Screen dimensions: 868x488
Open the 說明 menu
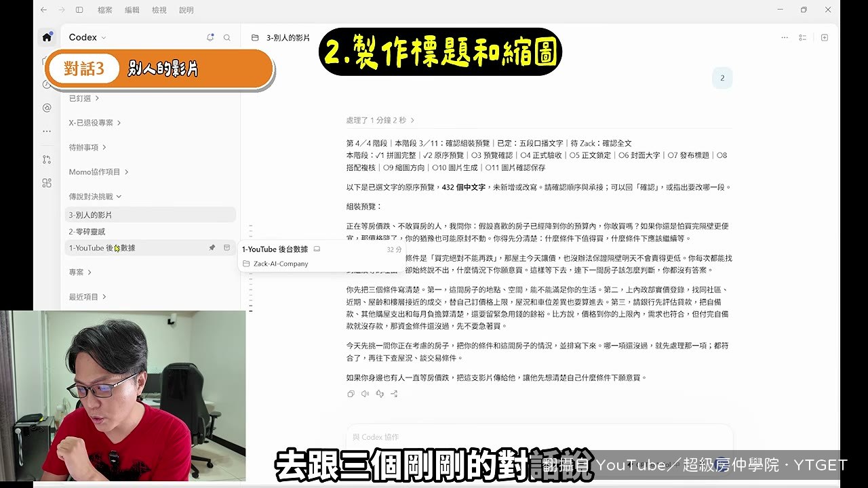186,10
